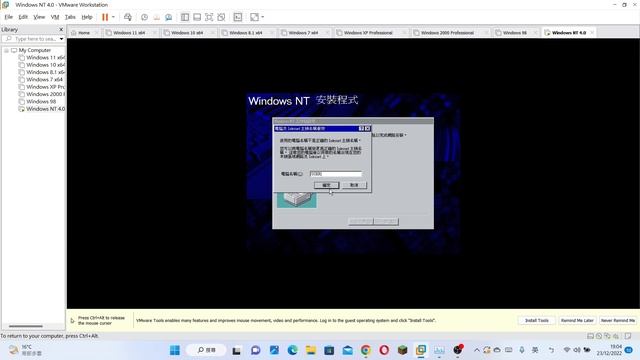This screenshot has width=640, height=360.
Task: Click the question mark help button on the dialog title bar
Action: pyautogui.click(x=361, y=128)
